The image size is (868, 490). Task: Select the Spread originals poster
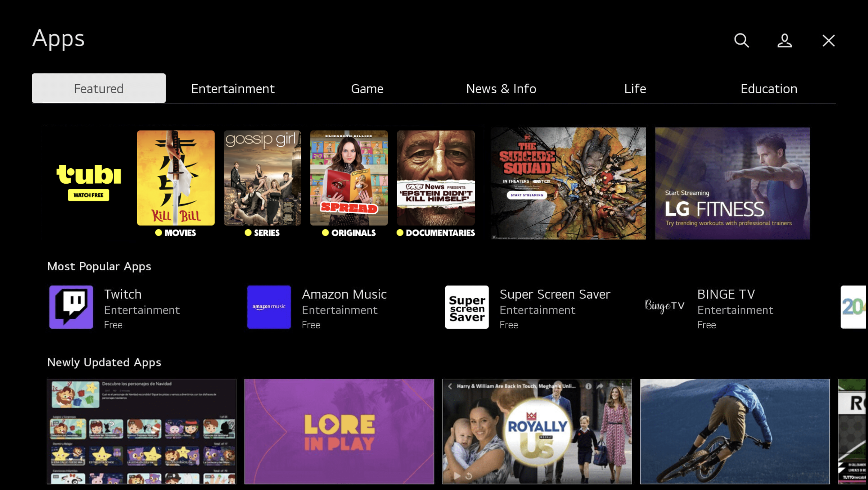349,178
